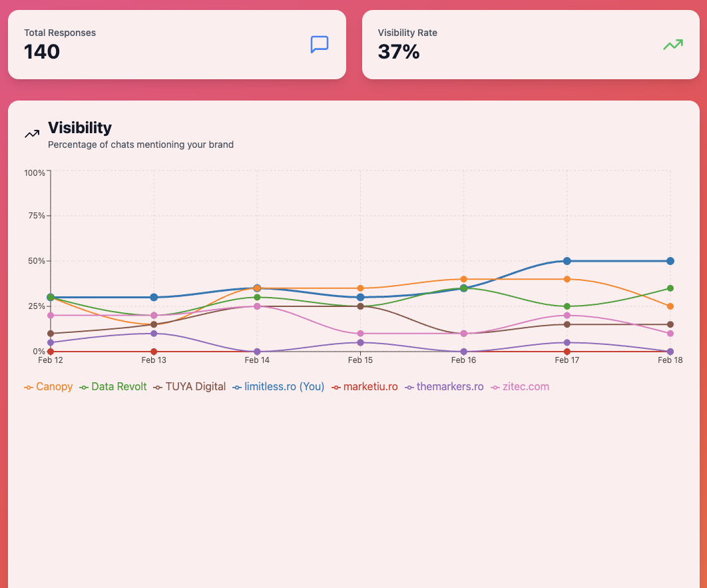Viewport: 707px width, 588px height.
Task: Click the pink themarkers.ro color dot
Action: pyautogui.click(x=410, y=386)
